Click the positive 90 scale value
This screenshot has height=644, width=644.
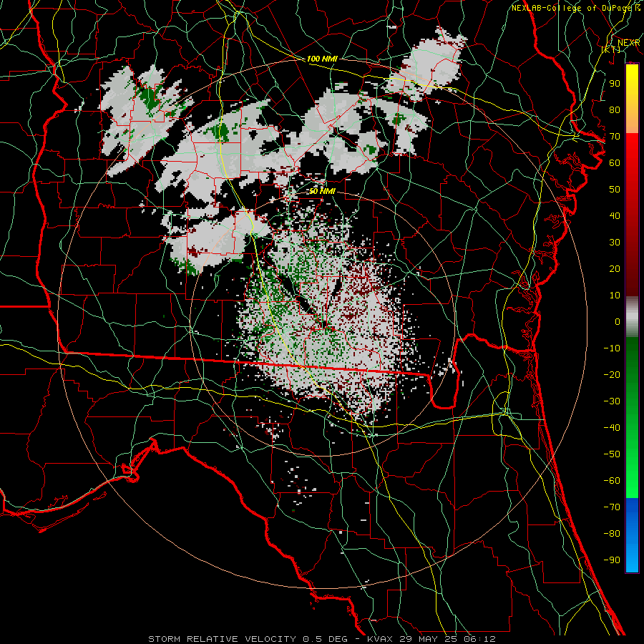pos(615,84)
